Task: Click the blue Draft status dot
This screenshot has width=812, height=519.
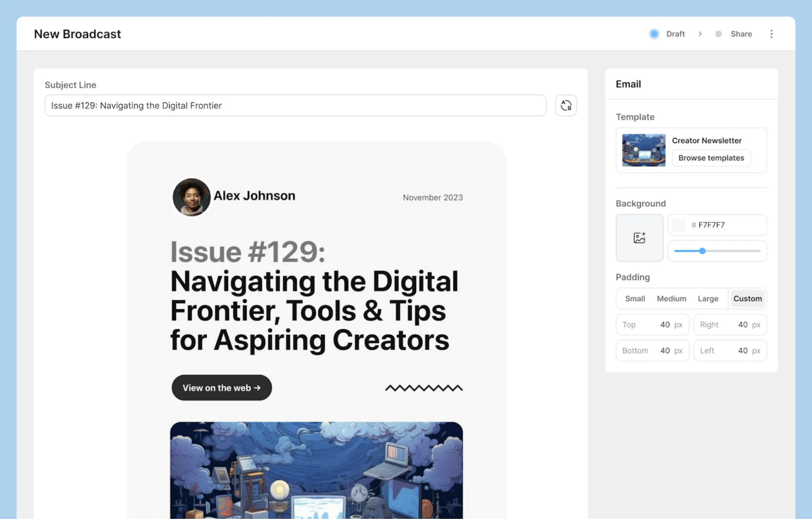Action: [654, 34]
